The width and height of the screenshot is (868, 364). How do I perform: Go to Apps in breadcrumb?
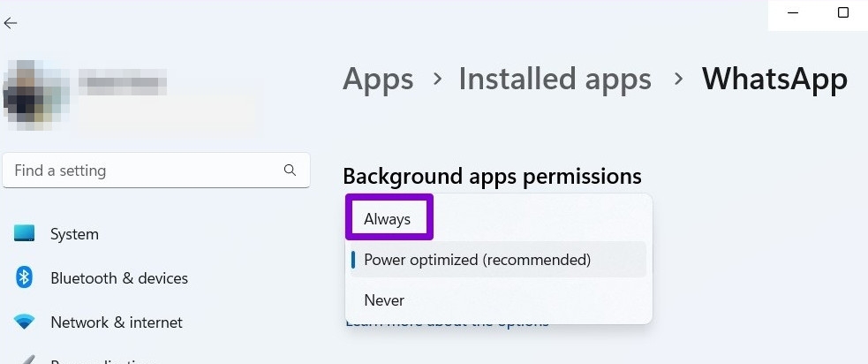pos(378,79)
